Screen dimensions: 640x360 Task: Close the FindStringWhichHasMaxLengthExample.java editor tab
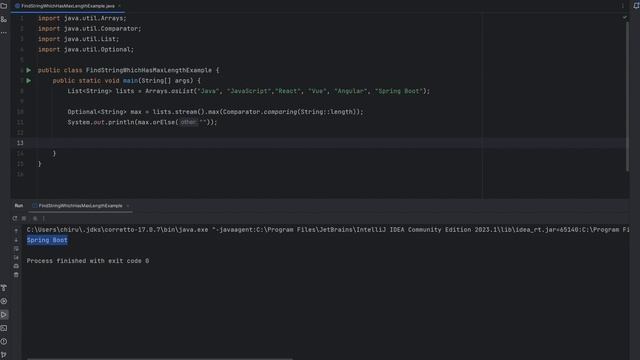point(120,6)
